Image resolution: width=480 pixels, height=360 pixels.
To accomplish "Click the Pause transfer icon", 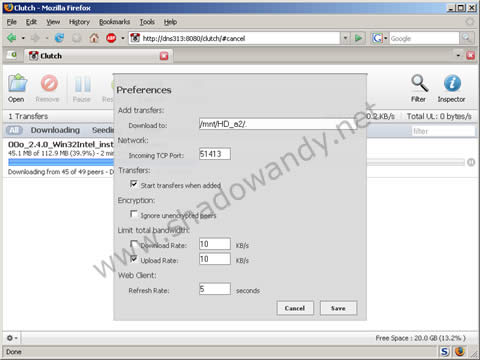I will [82, 83].
